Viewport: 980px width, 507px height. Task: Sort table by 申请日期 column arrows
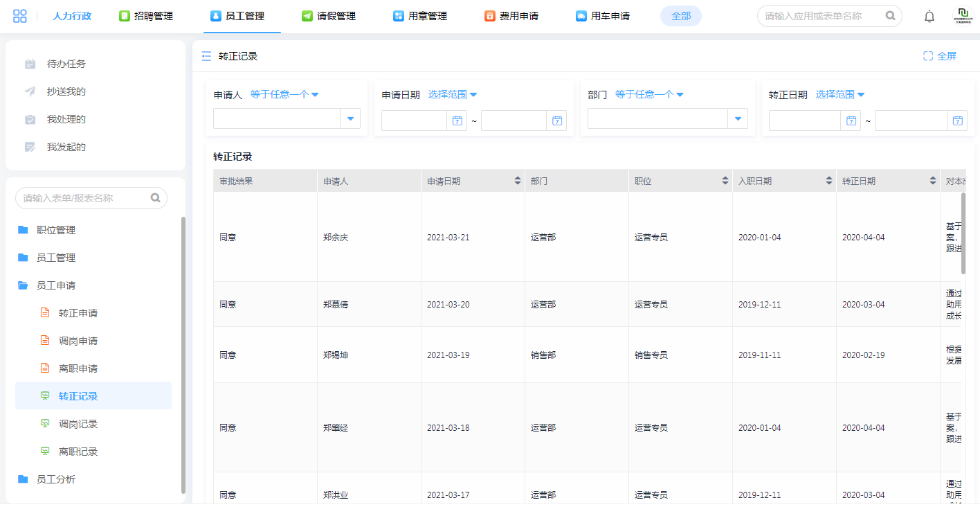coord(517,181)
